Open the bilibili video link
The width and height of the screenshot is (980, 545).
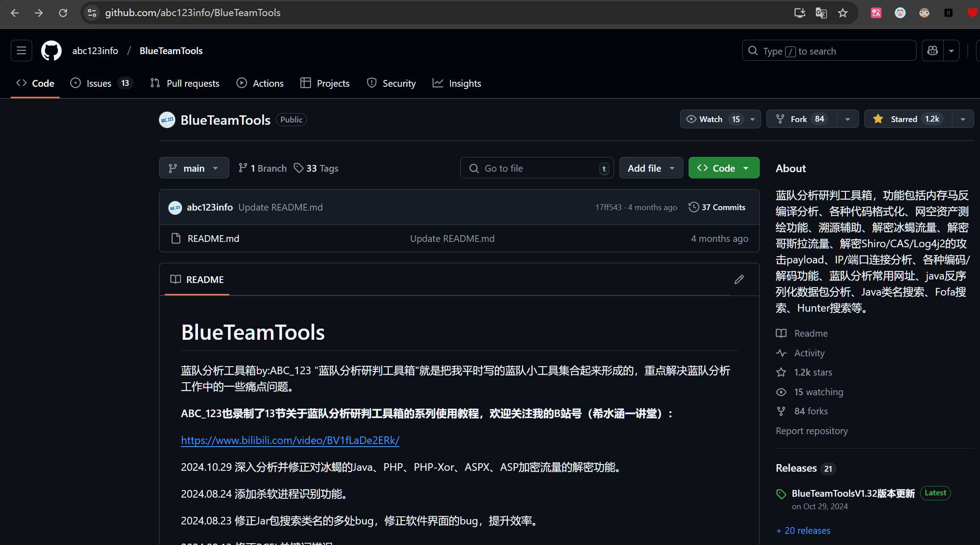290,440
